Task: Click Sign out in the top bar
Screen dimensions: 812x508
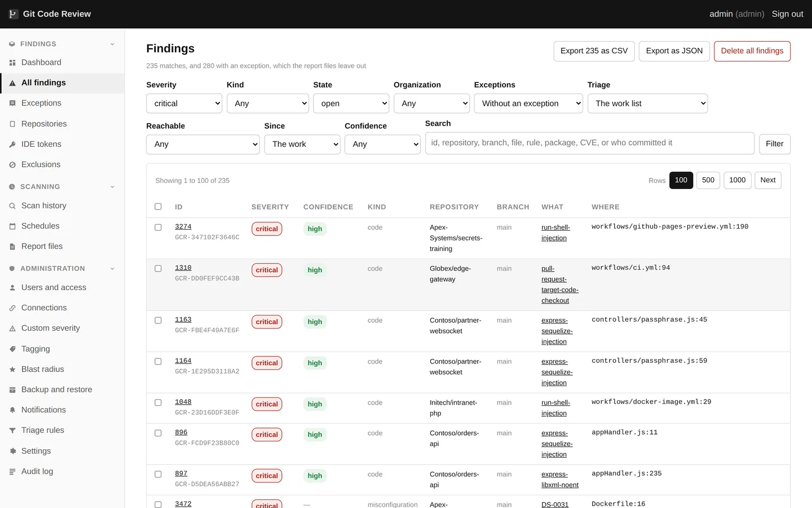Action: 787,14
